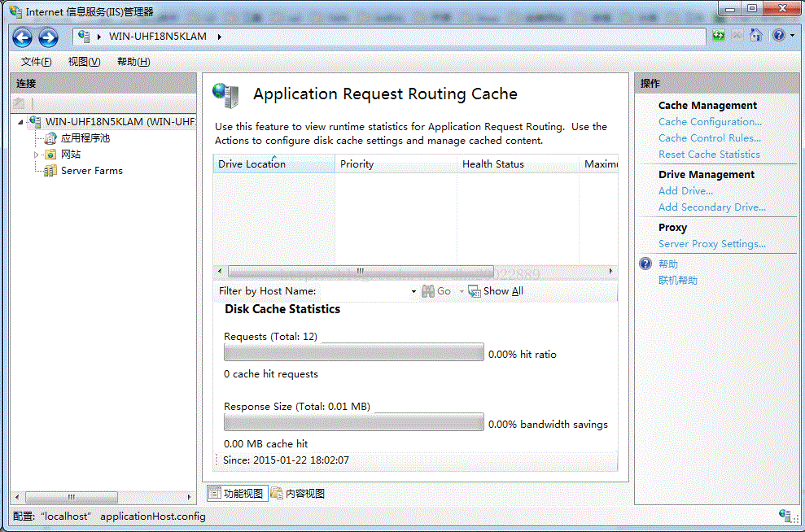The image size is (805, 532).
Task: Open the arrow before WIN-UHF18N5KLAM in address bar
Action: [98, 37]
